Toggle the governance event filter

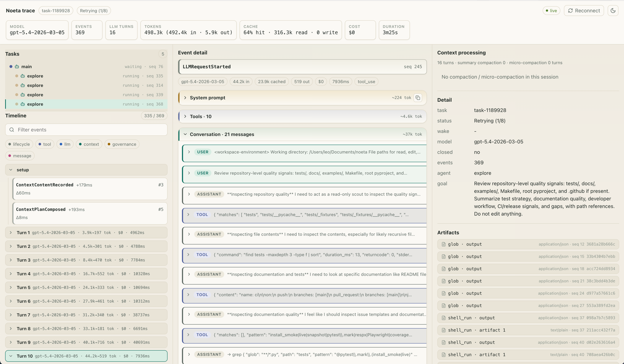click(x=122, y=144)
